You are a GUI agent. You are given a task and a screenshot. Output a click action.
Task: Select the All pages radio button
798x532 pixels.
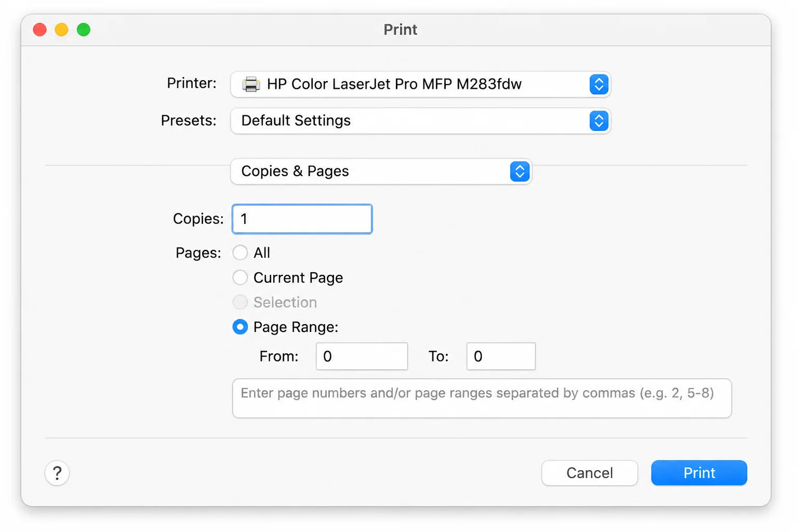coord(240,253)
